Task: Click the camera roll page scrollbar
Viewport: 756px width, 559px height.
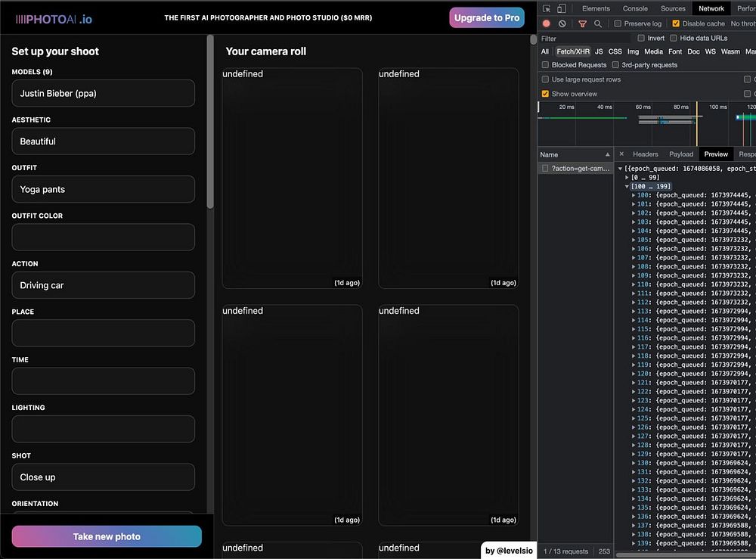Action: pos(533,39)
